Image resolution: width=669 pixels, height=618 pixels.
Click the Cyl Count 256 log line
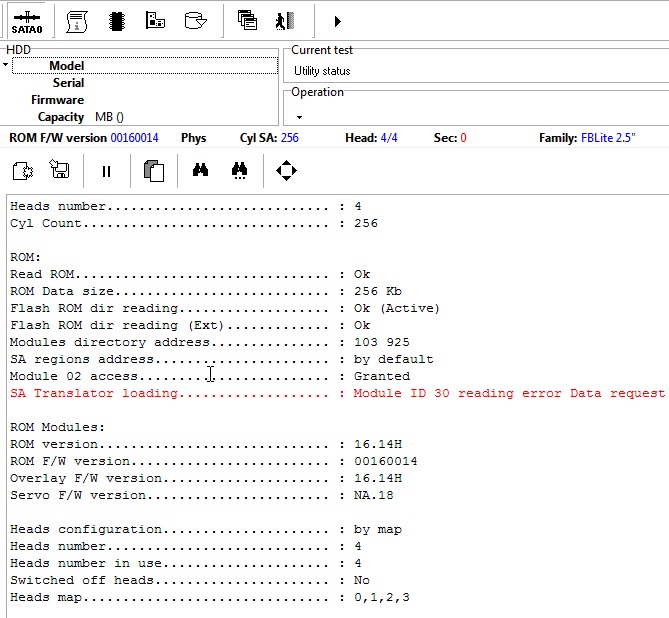point(194,223)
